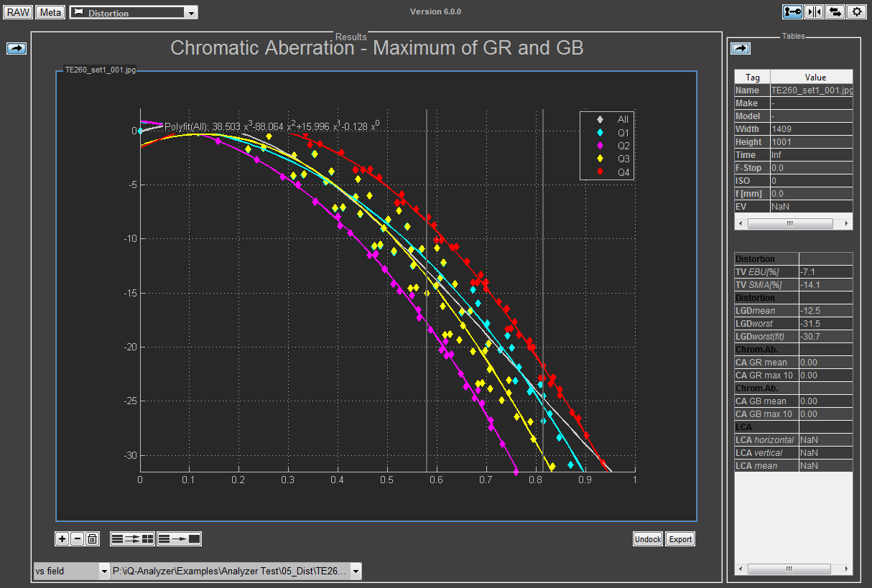Click the metadata table horizontal scrollbar
The height and width of the screenshot is (588, 872).
click(789, 223)
